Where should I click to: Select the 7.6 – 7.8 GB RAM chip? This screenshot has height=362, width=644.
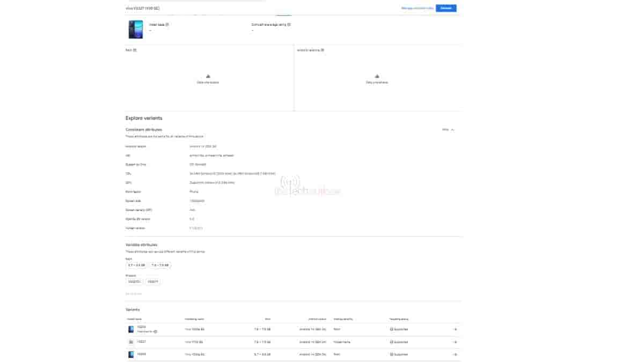(x=160, y=265)
